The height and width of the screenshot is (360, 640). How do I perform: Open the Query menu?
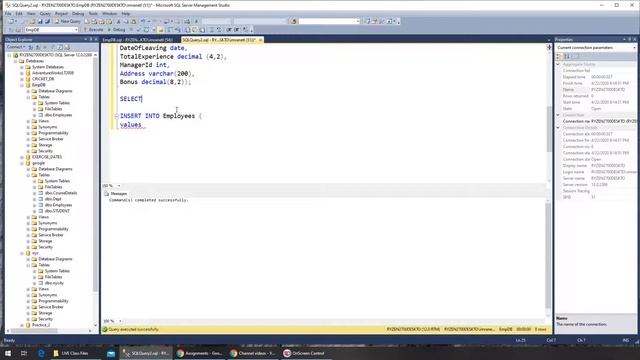45,13
